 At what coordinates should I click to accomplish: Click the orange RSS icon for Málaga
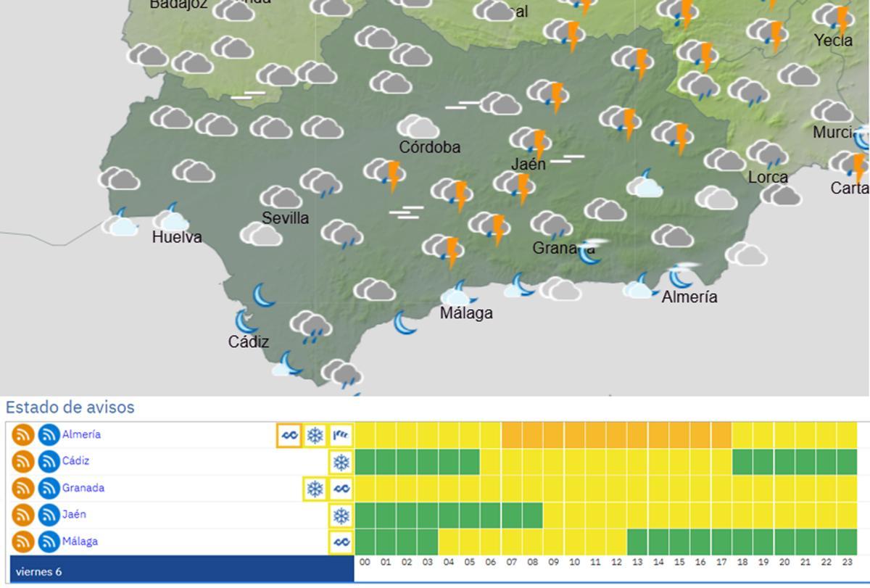pos(23,542)
